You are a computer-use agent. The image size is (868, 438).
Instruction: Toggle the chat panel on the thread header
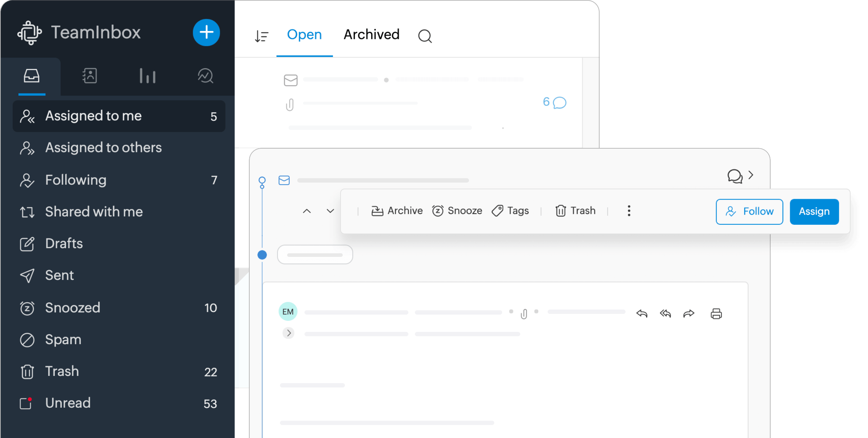click(x=736, y=176)
